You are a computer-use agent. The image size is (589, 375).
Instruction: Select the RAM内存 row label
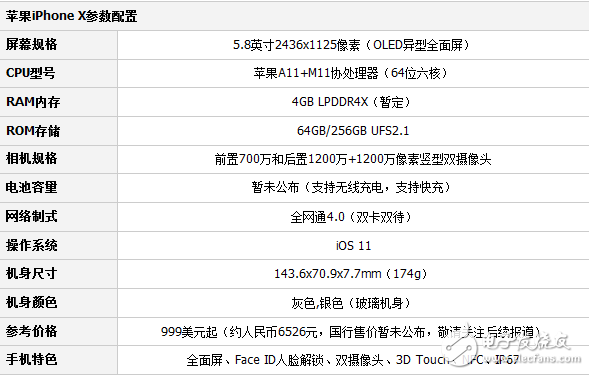point(33,102)
